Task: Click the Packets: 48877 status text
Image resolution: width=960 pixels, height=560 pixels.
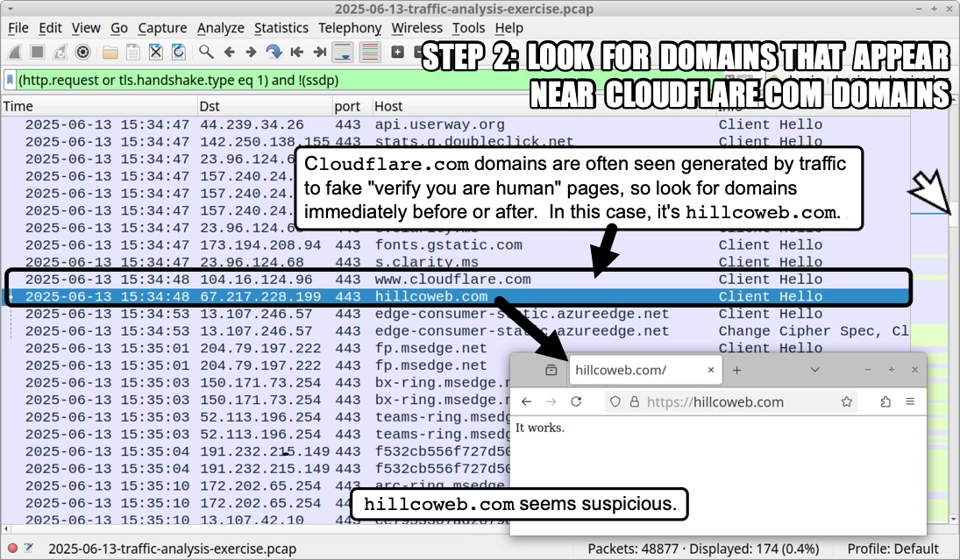Action: (634, 549)
